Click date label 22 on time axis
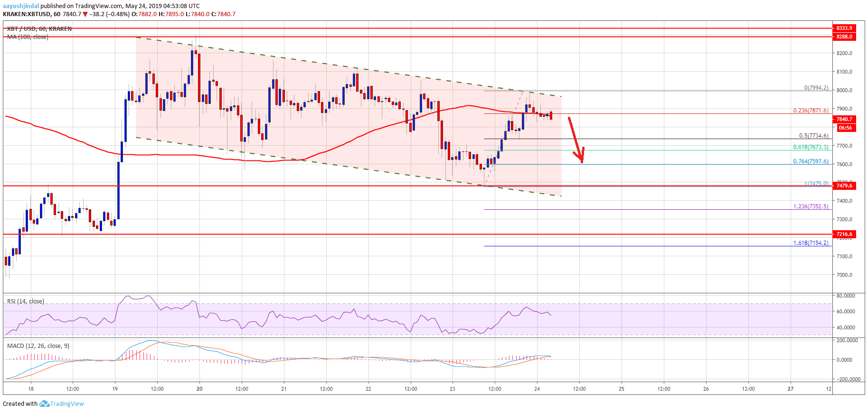This screenshot has height=412, width=868. click(368, 389)
